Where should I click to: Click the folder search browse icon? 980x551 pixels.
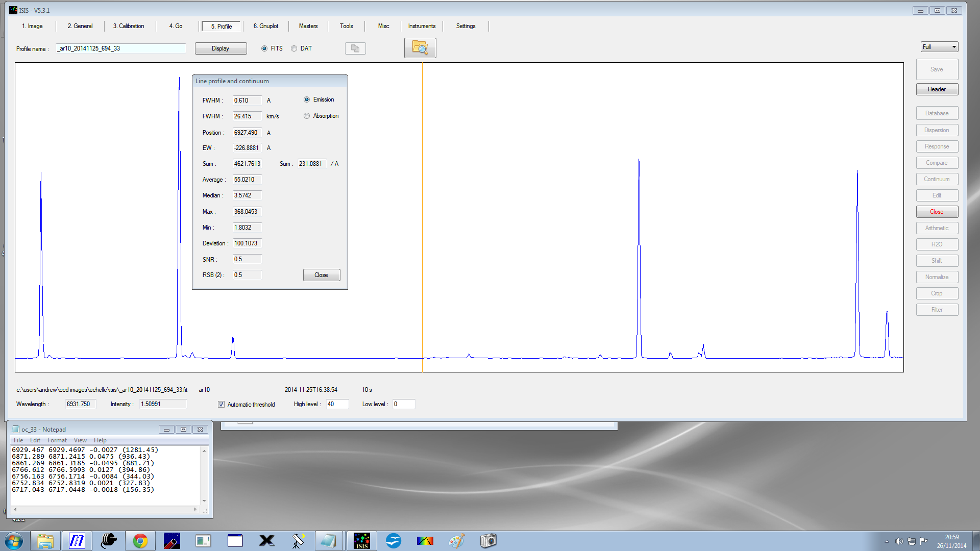(420, 48)
